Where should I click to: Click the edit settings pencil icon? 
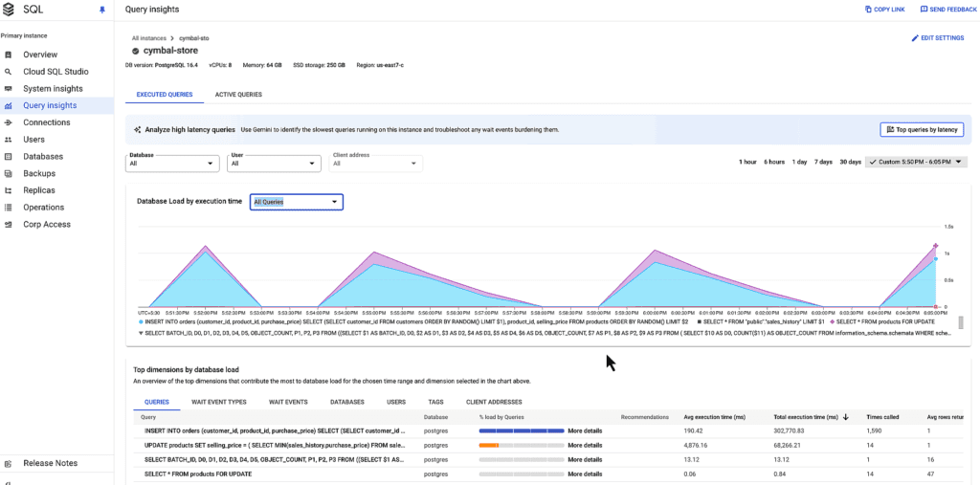point(915,38)
